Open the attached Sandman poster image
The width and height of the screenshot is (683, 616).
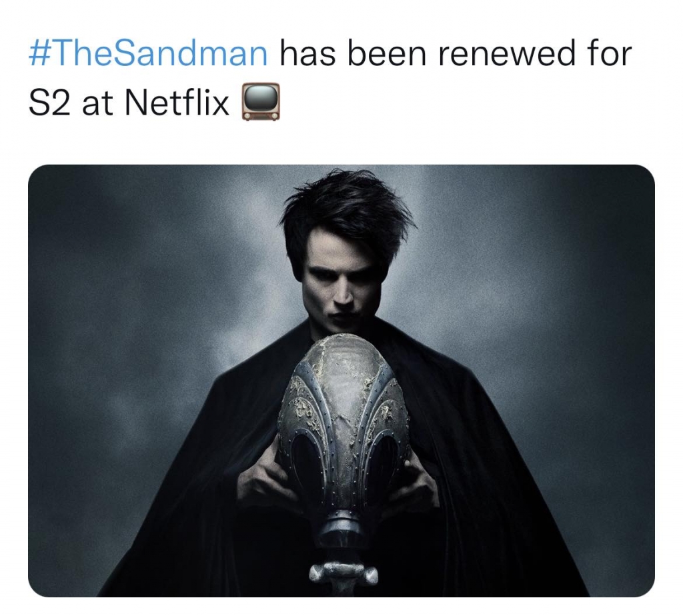[x=341, y=380]
